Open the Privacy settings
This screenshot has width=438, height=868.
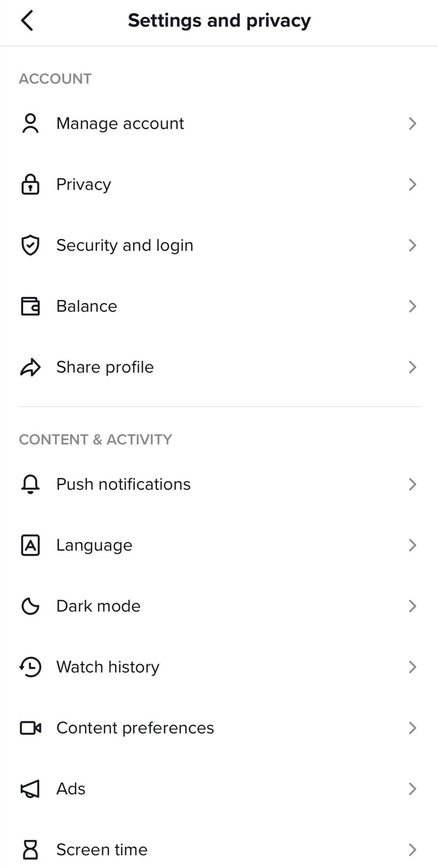pos(219,184)
